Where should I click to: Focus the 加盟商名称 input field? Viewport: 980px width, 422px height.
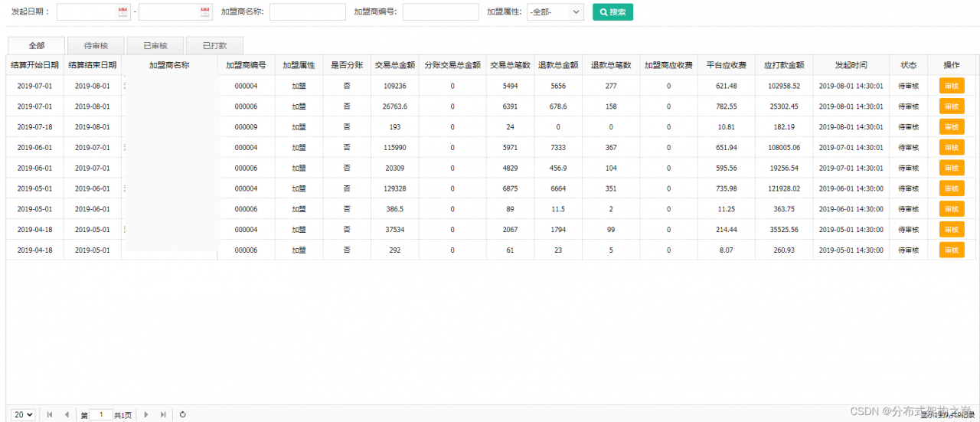point(308,12)
